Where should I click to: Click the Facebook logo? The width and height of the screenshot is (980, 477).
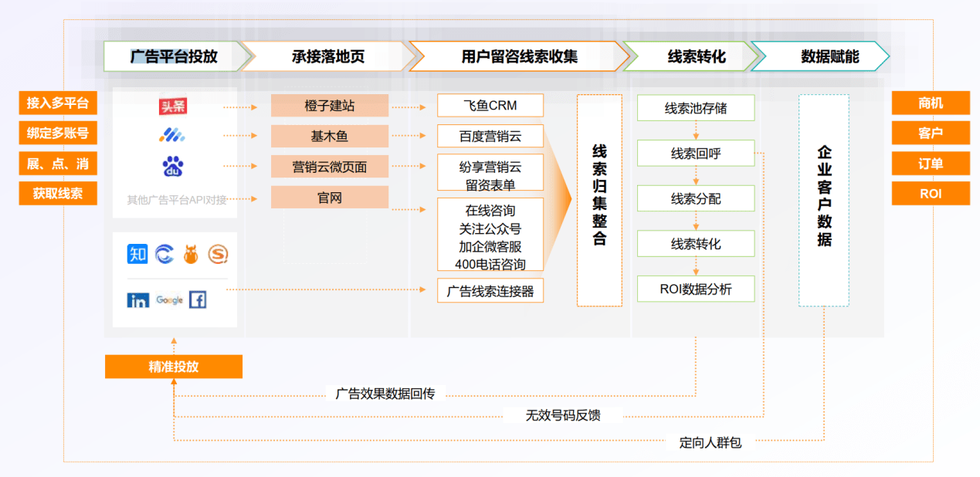click(x=198, y=299)
